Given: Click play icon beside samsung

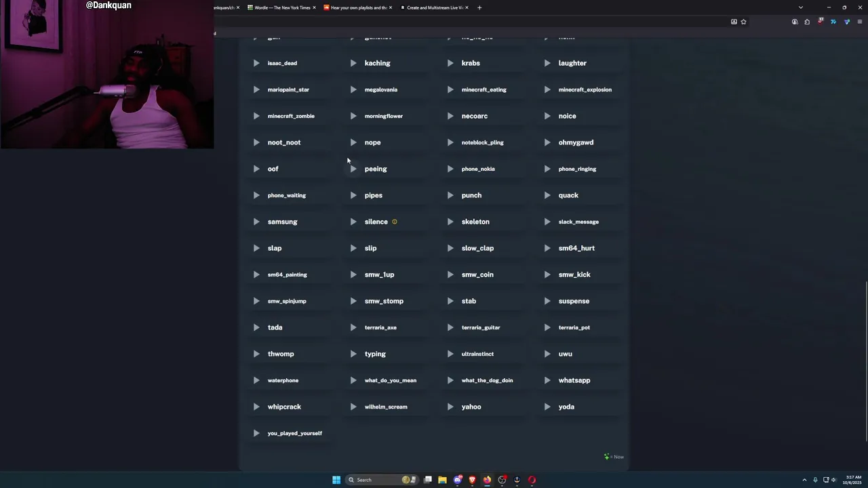Looking at the screenshot, I should [x=256, y=222].
